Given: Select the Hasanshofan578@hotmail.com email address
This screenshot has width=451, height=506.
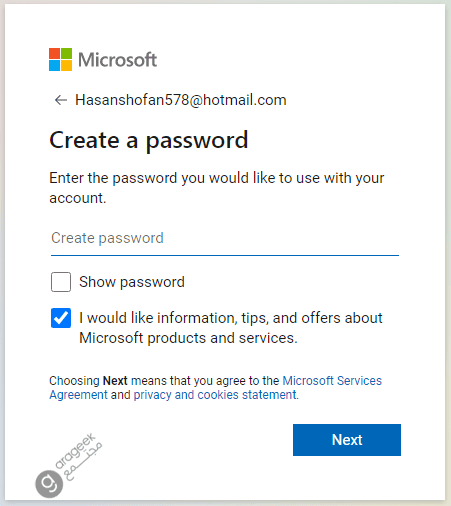Looking at the screenshot, I should click(x=181, y=100).
